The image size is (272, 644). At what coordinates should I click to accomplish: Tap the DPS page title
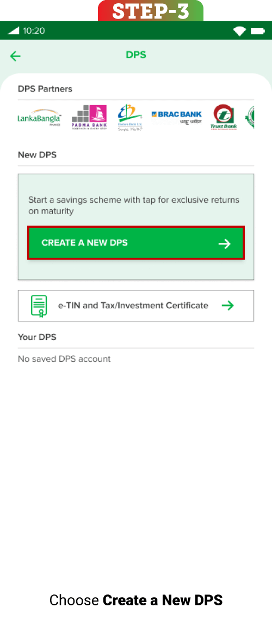136,54
